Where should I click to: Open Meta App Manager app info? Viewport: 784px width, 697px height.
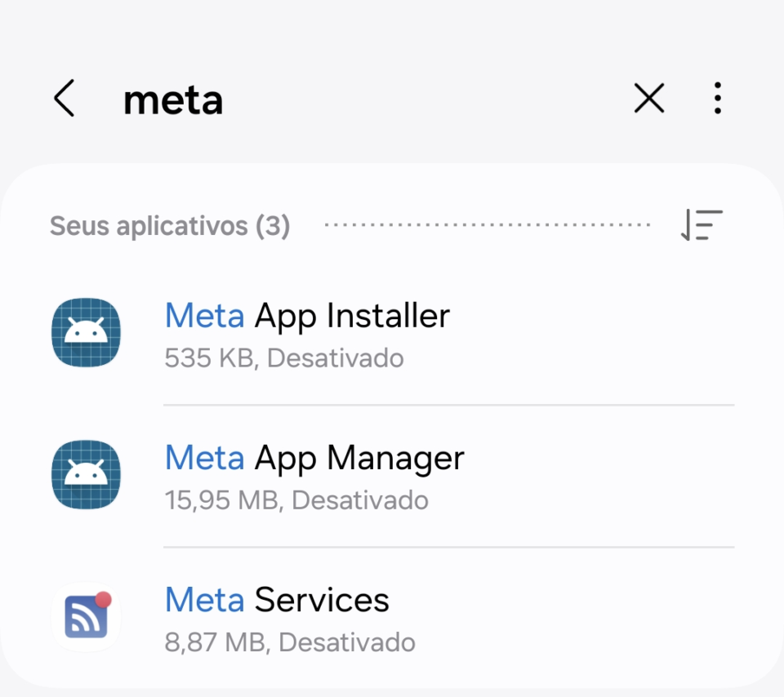[392, 476]
